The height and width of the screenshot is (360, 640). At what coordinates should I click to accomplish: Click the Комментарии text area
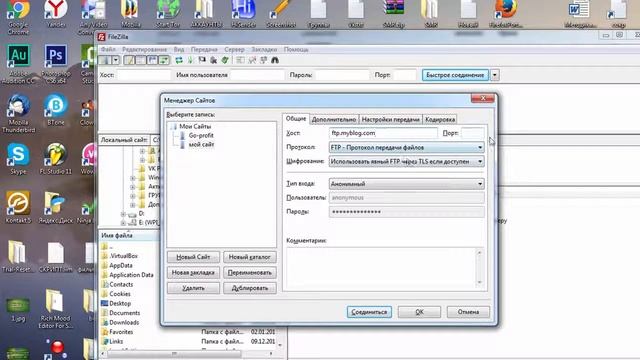385,268
